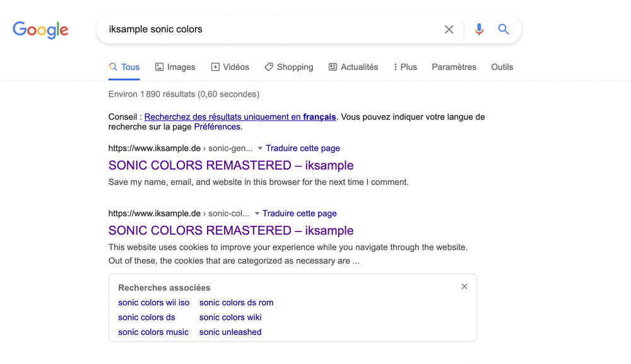The image size is (631, 364).
Task: Select related search sonic colors wiki
Action: tap(230, 317)
